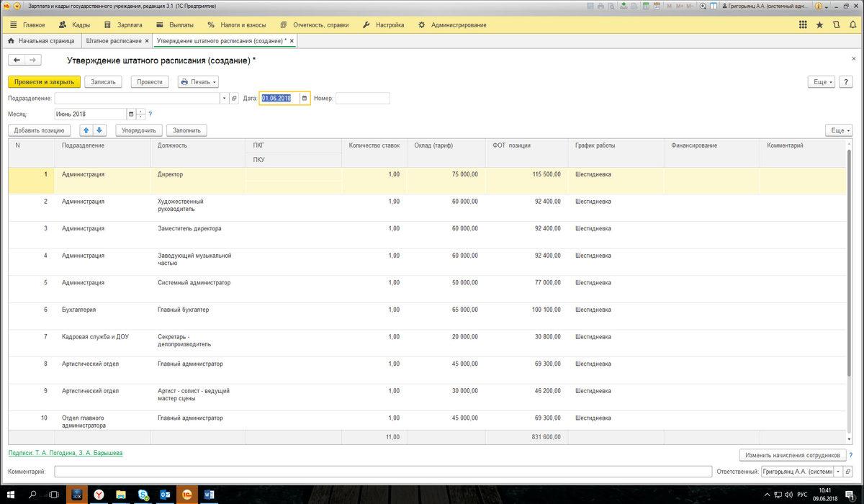Click the Записать button

coord(104,82)
